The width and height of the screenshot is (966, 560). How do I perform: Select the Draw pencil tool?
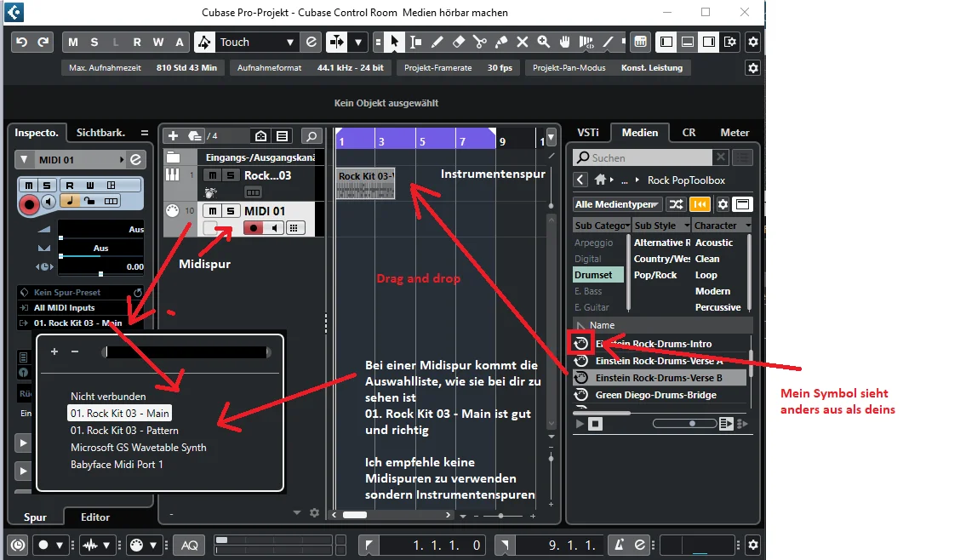[437, 42]
